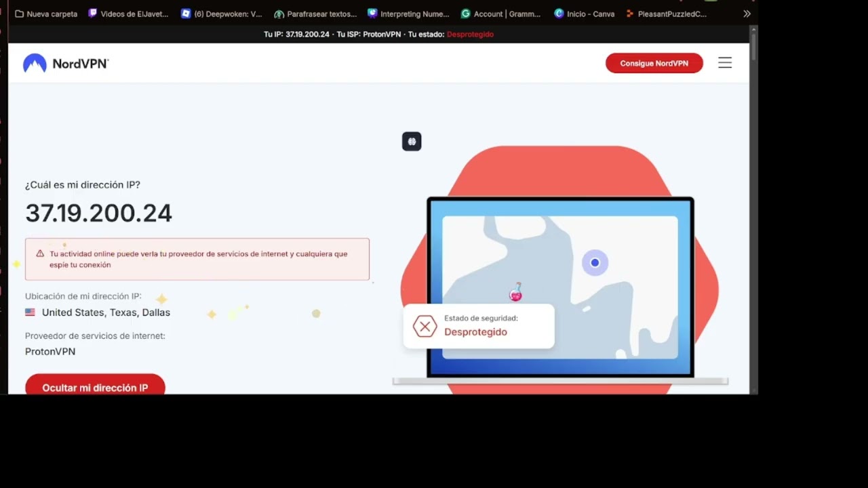
Task: Click the NordVPN logo
Action: coord(66,64)
